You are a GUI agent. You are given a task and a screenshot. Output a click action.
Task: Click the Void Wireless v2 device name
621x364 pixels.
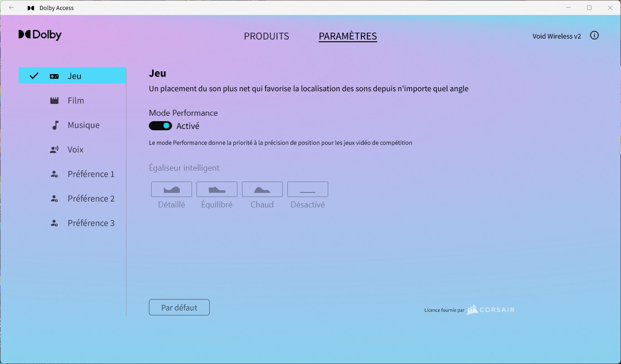point(557,36)
